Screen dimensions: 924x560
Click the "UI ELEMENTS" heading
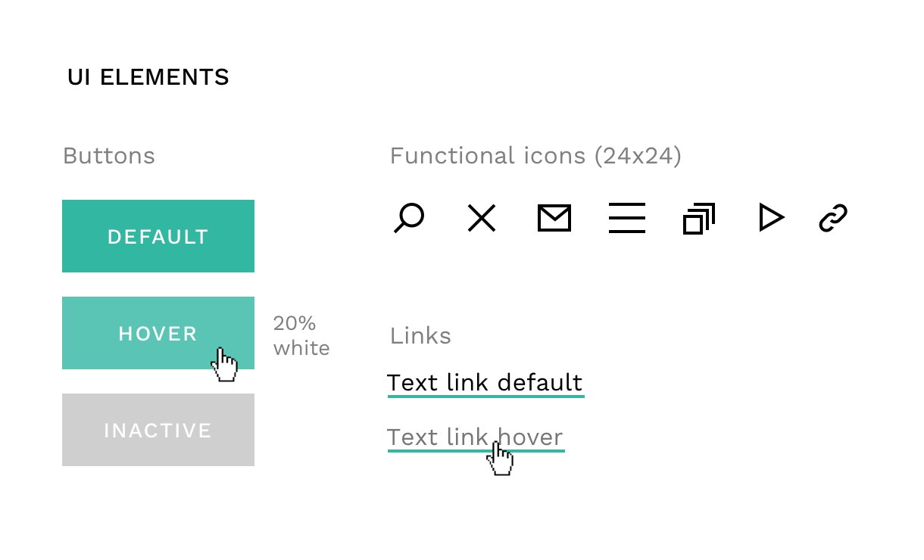click(148, 77)
